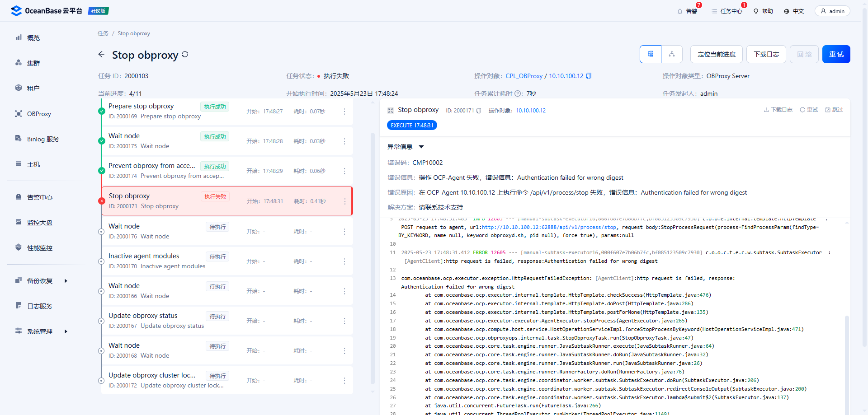Copy the subtask ID 2000171

479,111
